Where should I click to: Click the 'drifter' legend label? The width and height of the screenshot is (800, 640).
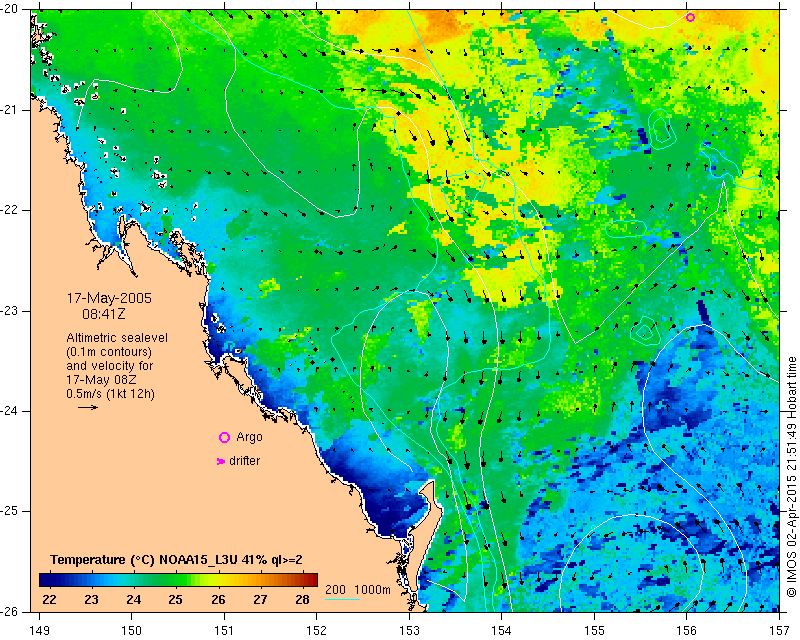[244, 461]
